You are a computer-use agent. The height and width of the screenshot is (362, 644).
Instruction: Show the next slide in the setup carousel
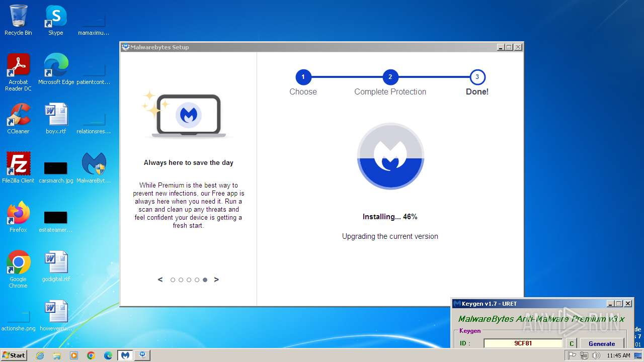[216, 280]
